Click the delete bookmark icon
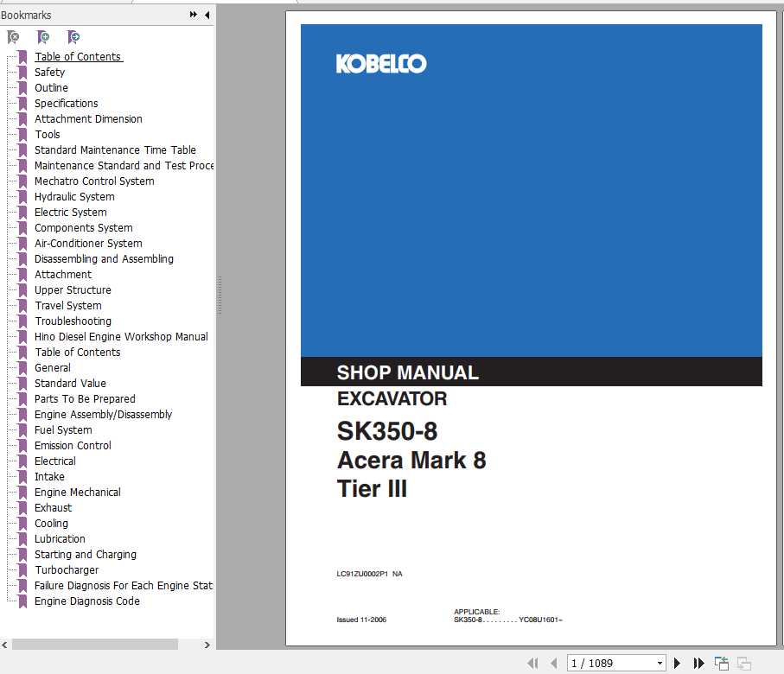 click(x=13, y=37)
